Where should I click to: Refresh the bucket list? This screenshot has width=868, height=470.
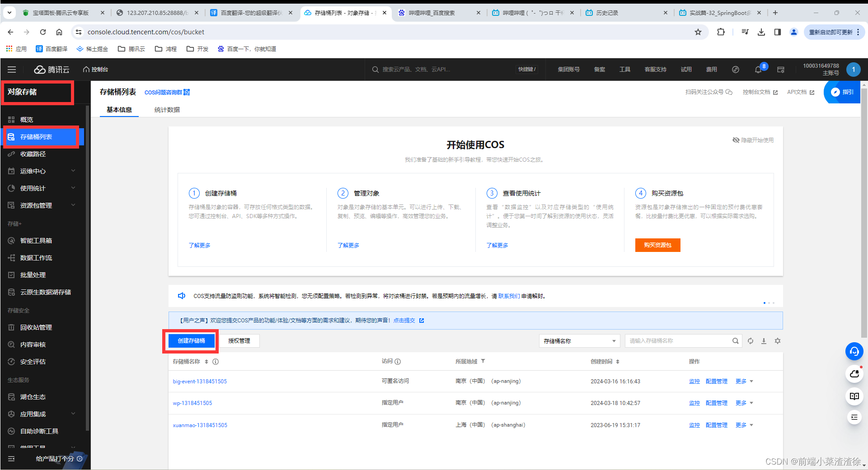pos(751,341)
